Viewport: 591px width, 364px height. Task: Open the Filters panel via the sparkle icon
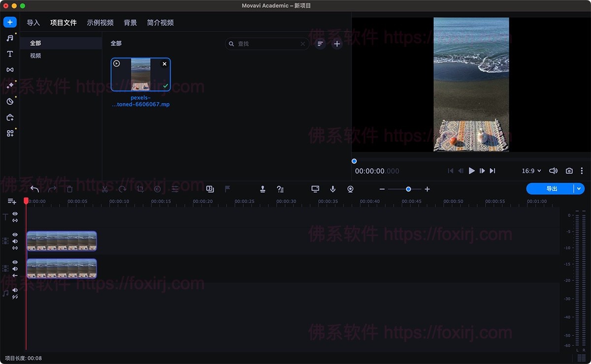9,85
